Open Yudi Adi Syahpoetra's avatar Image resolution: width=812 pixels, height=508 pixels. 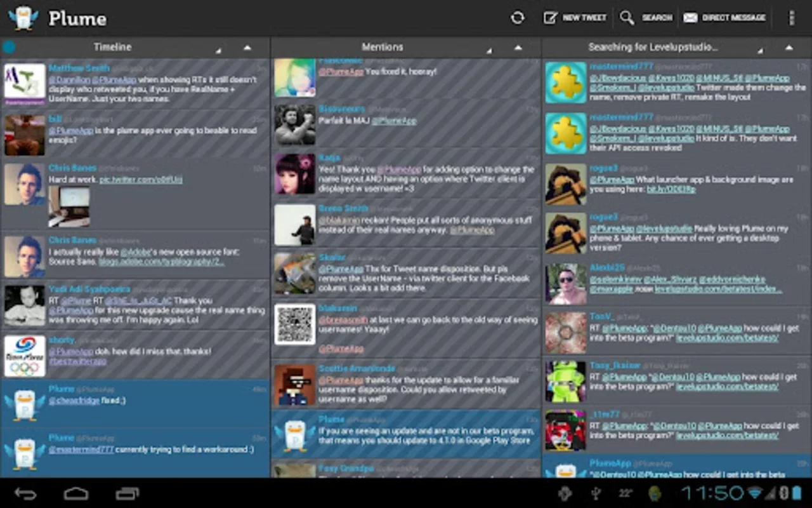tap(25, 306)
